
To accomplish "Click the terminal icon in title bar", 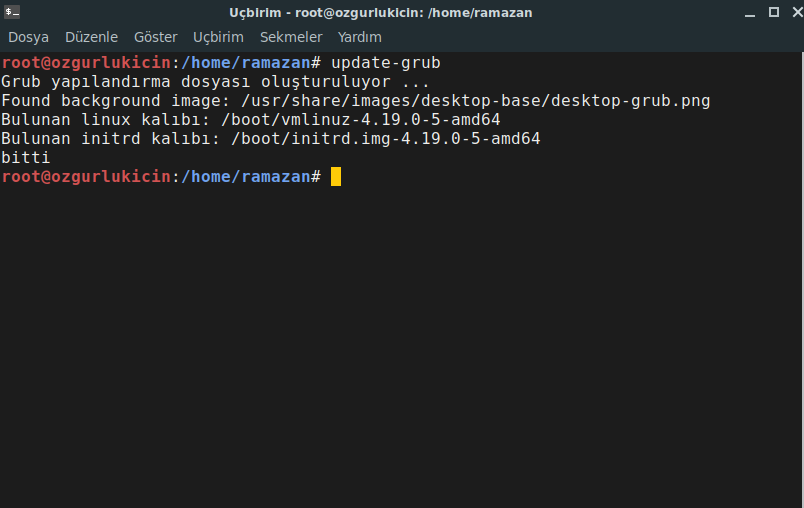I will coord(12,12).
